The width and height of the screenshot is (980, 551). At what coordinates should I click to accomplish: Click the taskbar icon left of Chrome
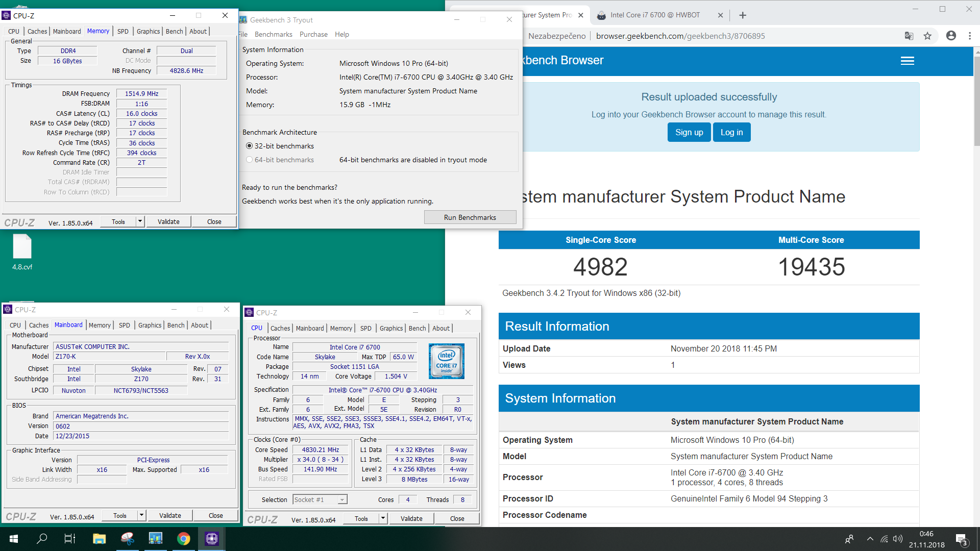pyautogui.click(x=155, y=538)
